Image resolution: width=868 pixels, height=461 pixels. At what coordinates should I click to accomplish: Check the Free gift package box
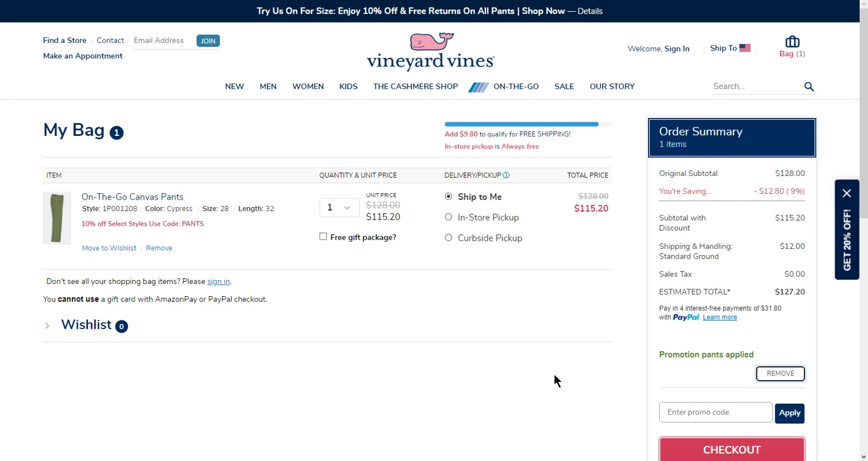323,237
